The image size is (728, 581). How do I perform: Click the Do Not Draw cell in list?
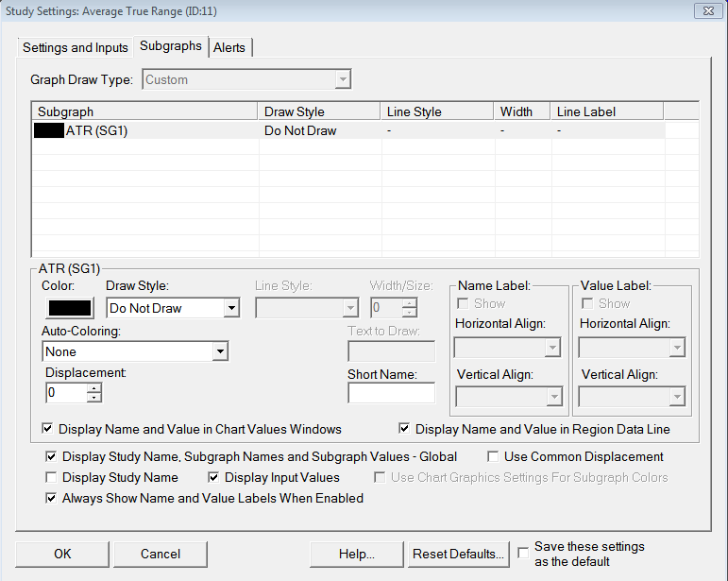pyautogui.click(x=300, y=130)
